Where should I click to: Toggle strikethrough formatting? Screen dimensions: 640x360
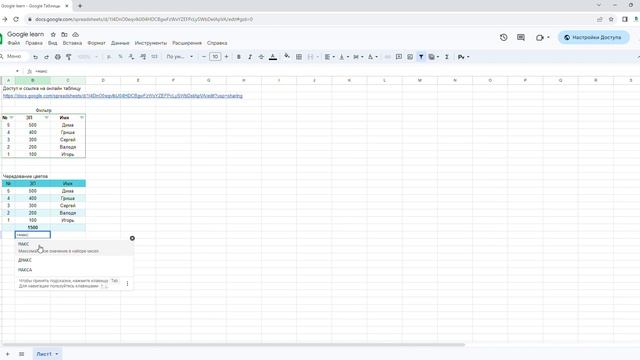tap(261, 57)
